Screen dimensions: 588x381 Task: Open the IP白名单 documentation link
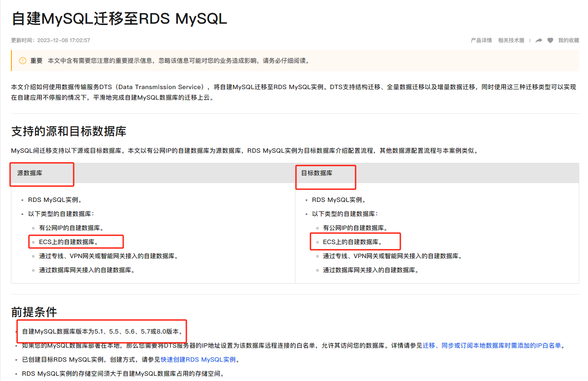(x=492, y=345)
